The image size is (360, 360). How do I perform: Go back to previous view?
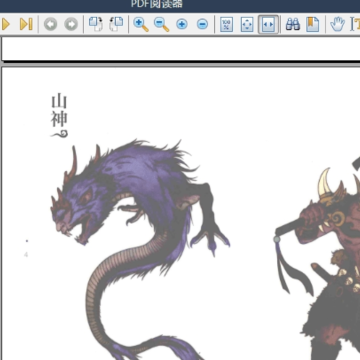(x=50, y=24)
